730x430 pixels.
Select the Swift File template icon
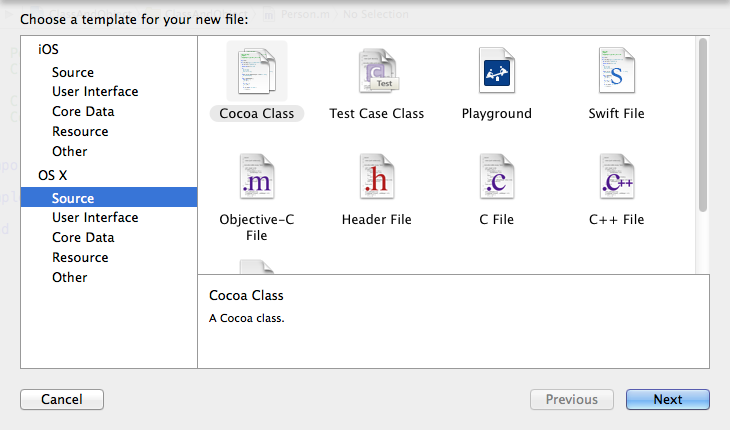click(616, 71)
